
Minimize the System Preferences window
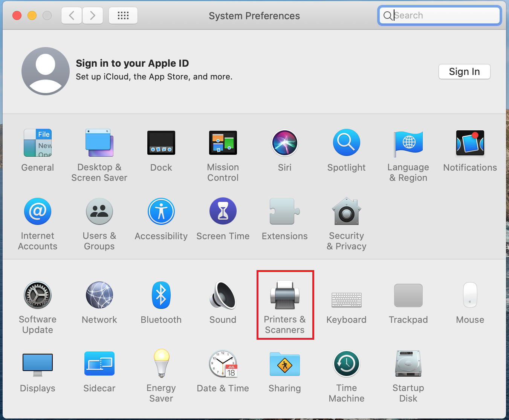[32, 15]
